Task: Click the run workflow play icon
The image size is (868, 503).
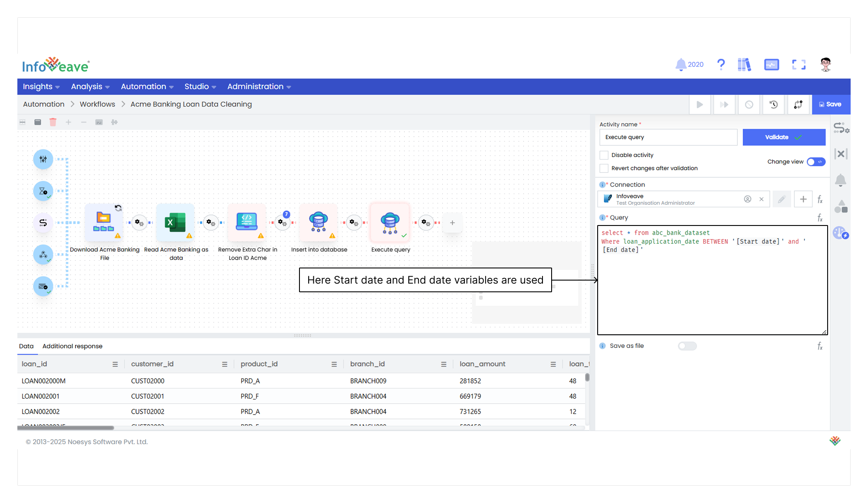Action: [x=700, y=105]
